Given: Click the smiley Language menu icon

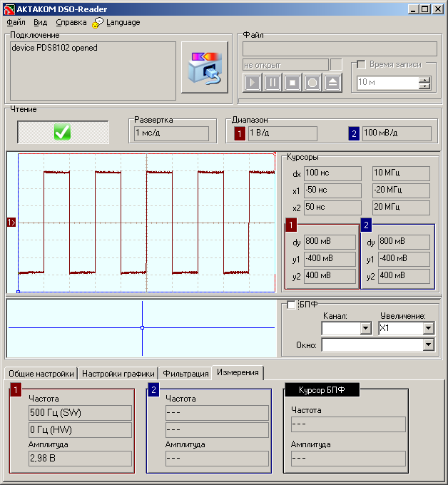Looking at the screenshot, I should (98, 23).
